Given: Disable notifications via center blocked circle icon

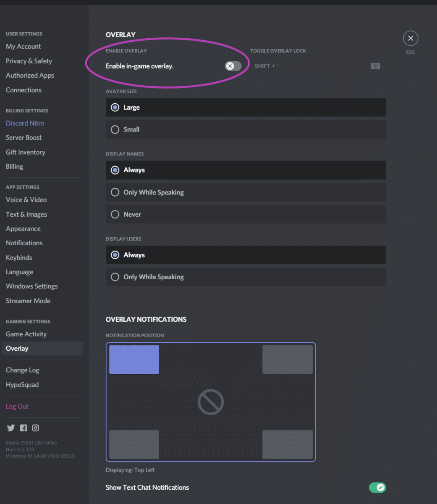Looking at the screenshot, I should [211, 402].
